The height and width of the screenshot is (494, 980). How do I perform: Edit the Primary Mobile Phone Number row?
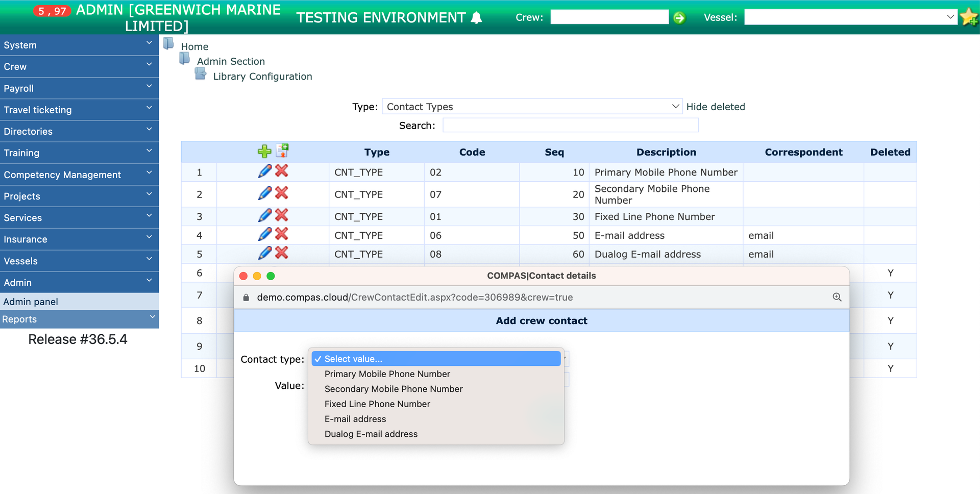click(x=264, y=171)
